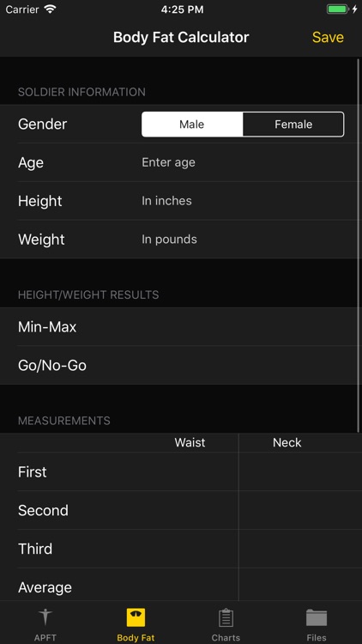362x644 pixels.
Task: Tap the Wi-Fi icon in status bar
Action: (51, 9)
